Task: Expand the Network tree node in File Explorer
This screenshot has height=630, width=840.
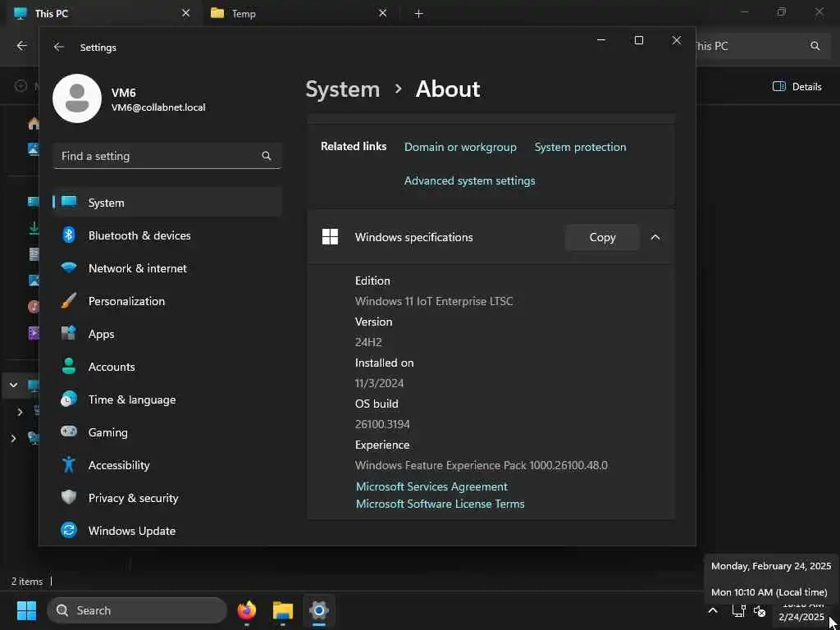Action: click(14, 438)
